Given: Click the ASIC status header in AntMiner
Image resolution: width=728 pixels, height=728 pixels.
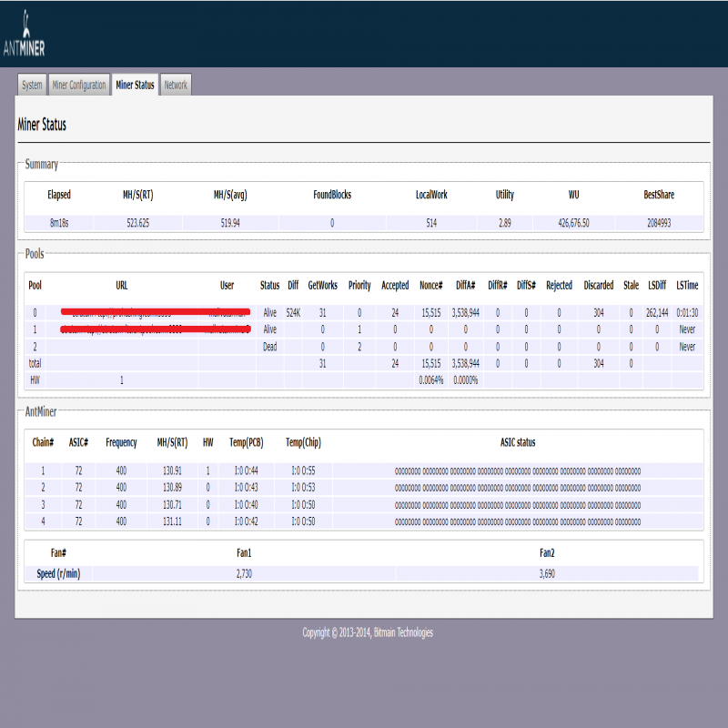Looking at the screenshot, I should tap(518, 443).
